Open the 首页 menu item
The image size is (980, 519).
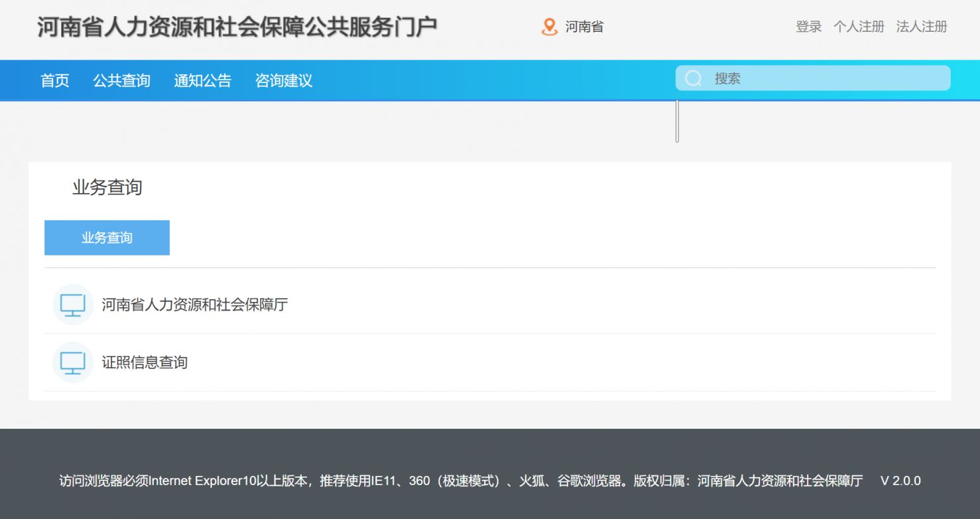click(x=55, y=80)
